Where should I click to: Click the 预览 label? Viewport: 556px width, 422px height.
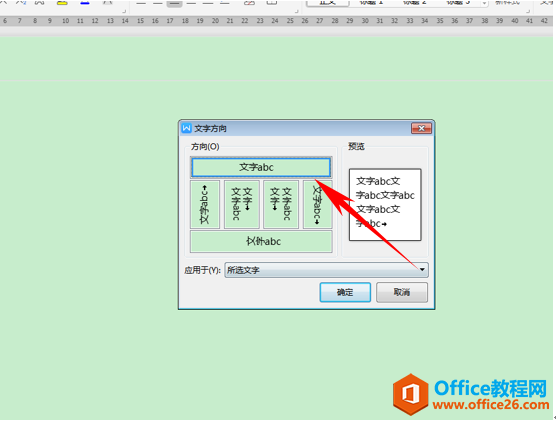coord(356,146)
